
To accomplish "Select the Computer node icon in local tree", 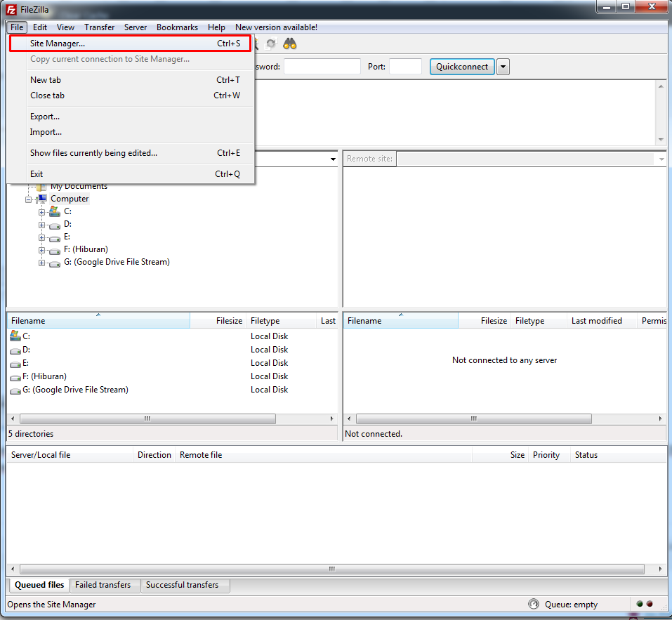I will [42, 199].
